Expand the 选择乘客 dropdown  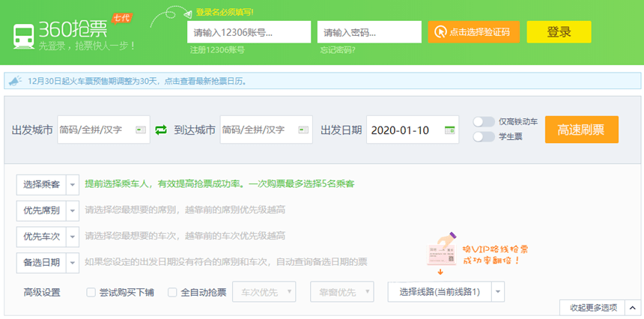[48, 185]
